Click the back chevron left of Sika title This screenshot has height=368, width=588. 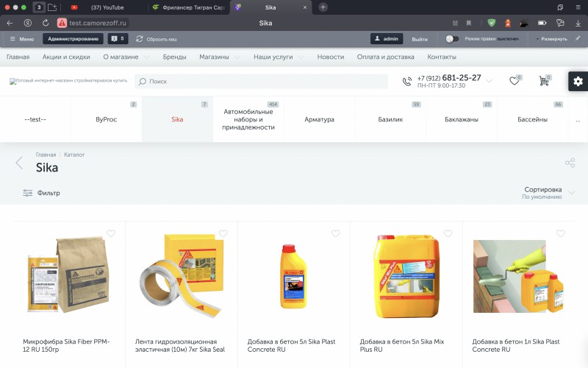pyautogui.click(x=19, y=163)
